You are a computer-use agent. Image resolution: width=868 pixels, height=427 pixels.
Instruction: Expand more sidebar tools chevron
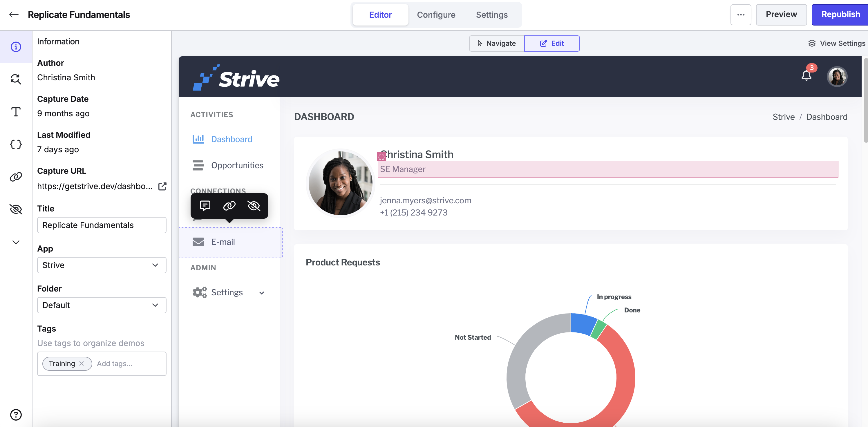16,242
